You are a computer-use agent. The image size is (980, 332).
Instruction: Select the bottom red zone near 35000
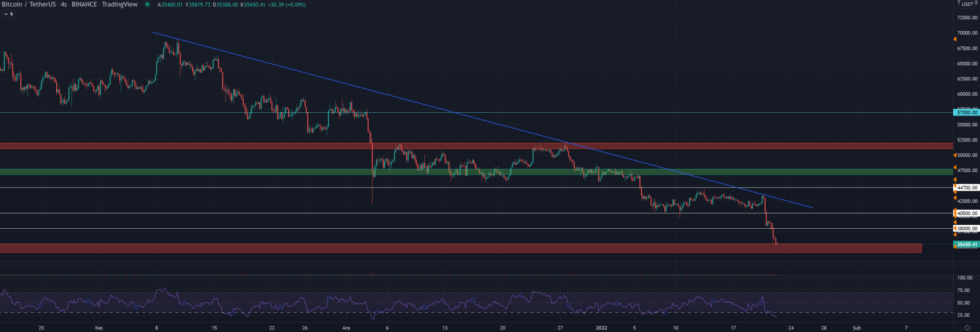(x=447, y=248)
